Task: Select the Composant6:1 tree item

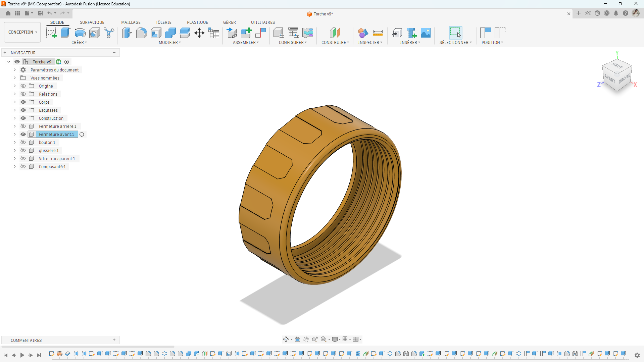Action: coord(52,166)
